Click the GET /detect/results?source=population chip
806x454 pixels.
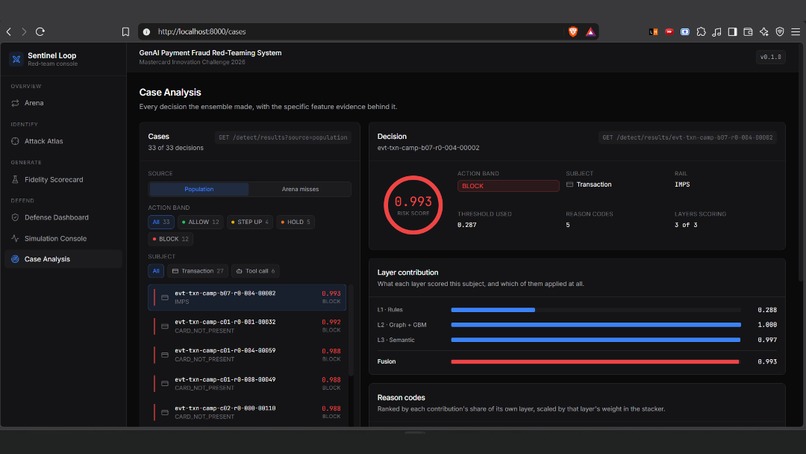[x=283, y=137]
